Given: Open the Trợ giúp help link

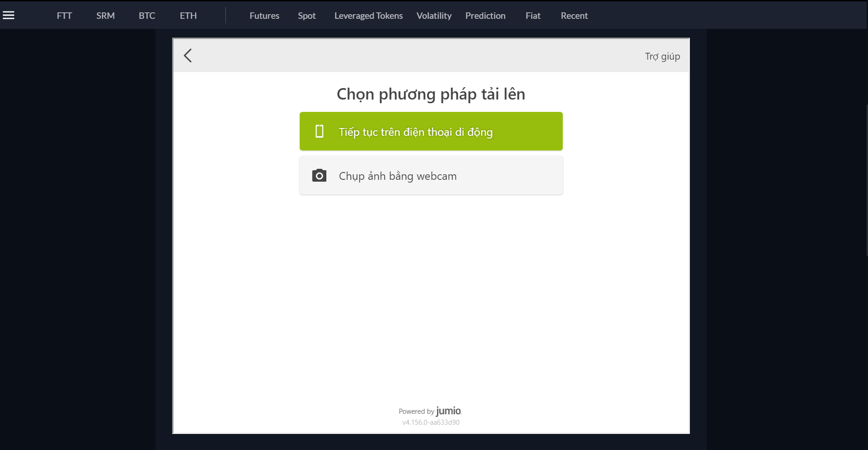Looking at the screenshot, I should [662, 56].
